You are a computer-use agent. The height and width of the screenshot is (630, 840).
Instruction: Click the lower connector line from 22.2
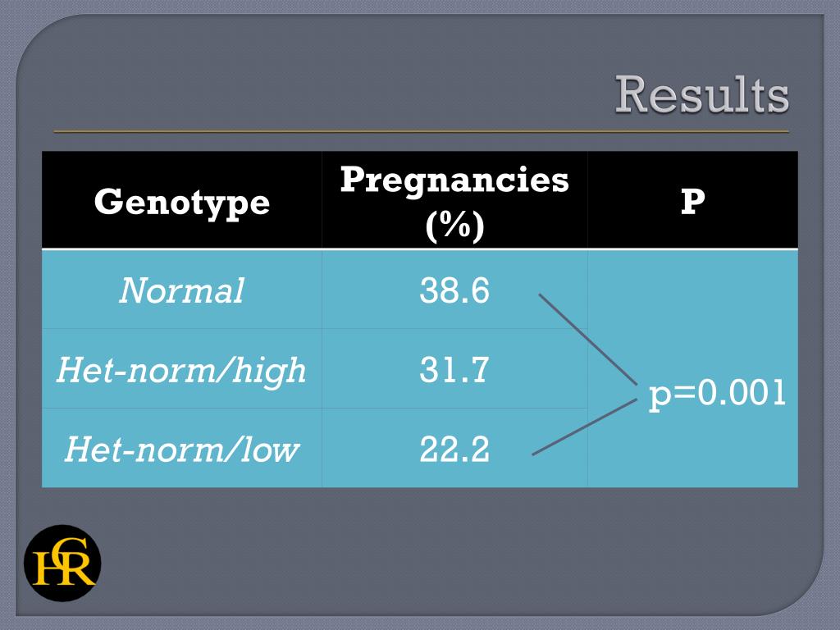coord(584,427)
